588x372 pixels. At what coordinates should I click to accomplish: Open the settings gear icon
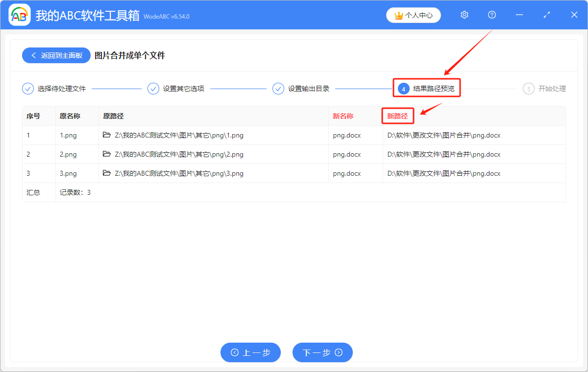coord(465,15)
